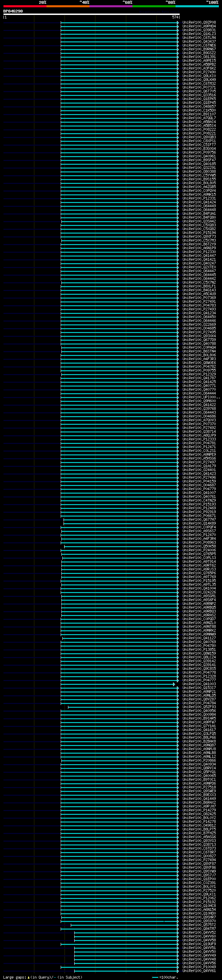
Task: Open hit UniRef100_Q40934
Action: point(199,764)
